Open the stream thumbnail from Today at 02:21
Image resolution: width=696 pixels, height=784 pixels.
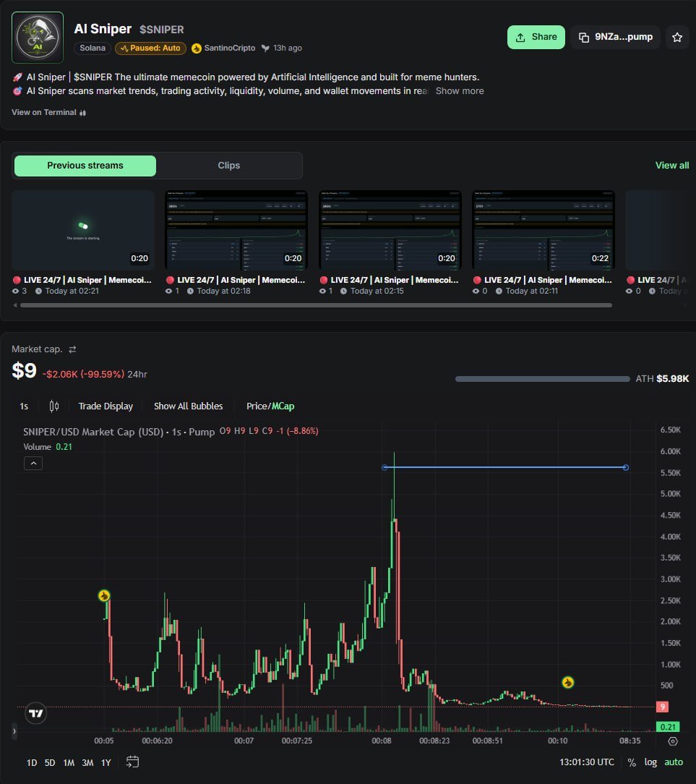coord(83,230)
